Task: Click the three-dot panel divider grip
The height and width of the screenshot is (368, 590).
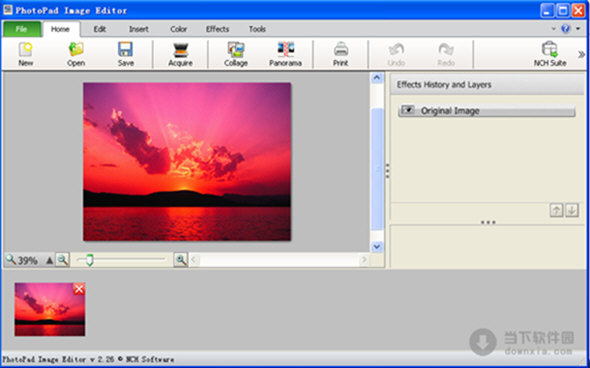Action: (x=488, y=222)
